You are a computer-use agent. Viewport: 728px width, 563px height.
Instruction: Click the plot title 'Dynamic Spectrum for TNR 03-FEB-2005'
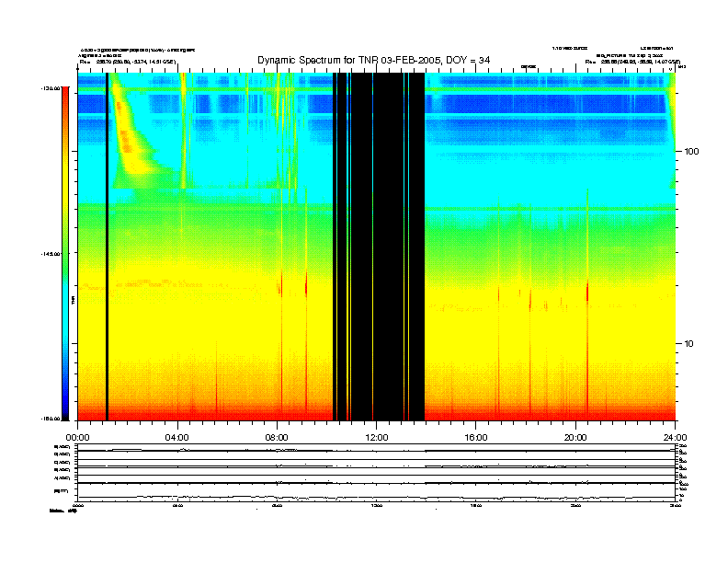[x=374, y=60]
